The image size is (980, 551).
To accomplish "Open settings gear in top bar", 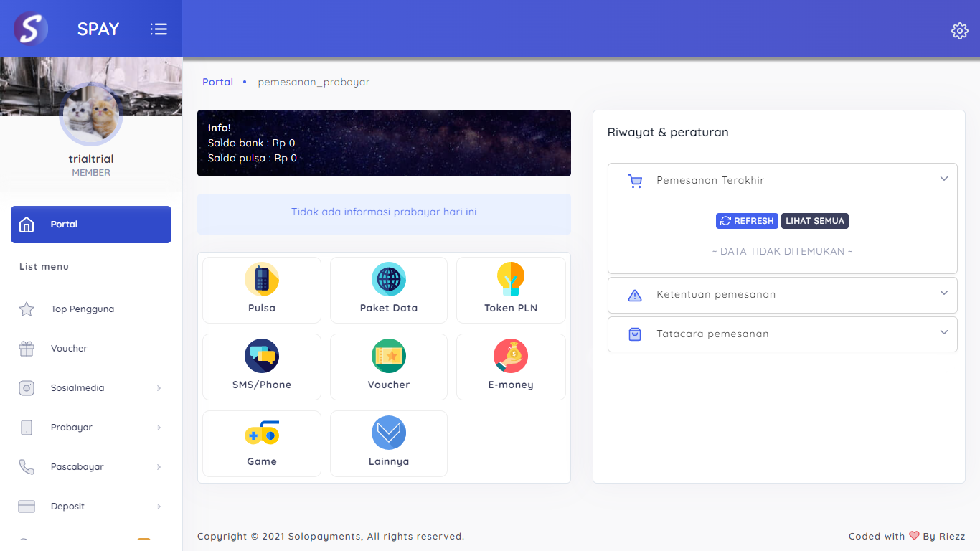I will point(959,30).
